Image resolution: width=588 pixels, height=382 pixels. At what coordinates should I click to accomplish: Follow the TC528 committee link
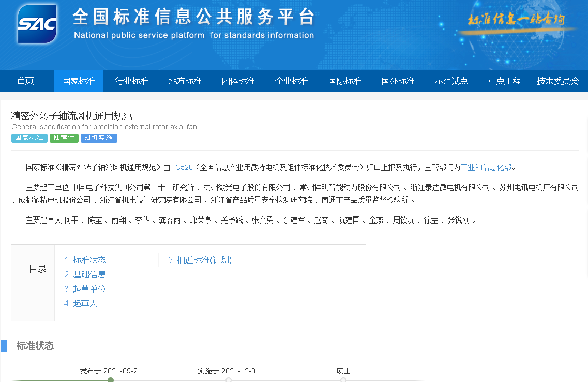tap(182, 167)
